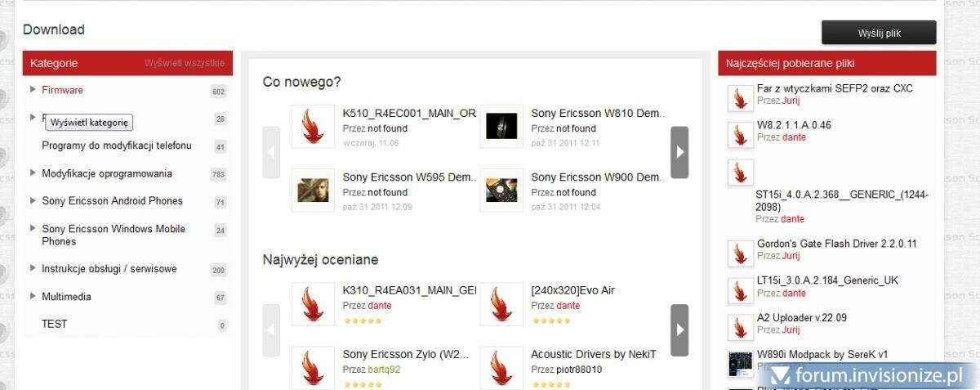
Task: Open Gordon's Gate Flash Driver 2.2.0.11
Action: point(837,244)
